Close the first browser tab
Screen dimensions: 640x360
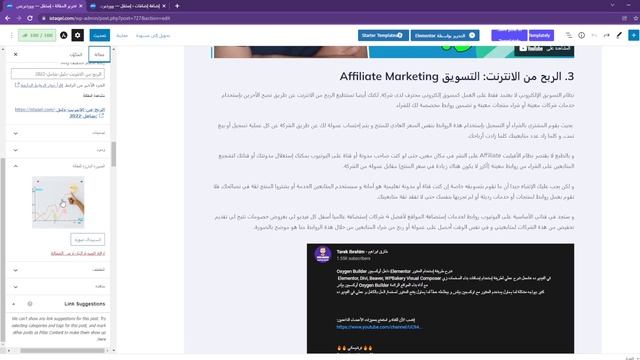pyautogui.click(x=80, y=6)
